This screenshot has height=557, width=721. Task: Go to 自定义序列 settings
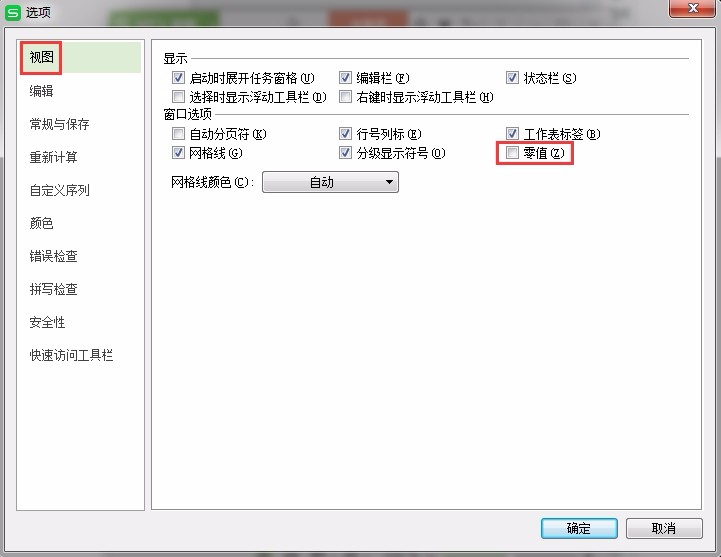(x=59, y=190)
